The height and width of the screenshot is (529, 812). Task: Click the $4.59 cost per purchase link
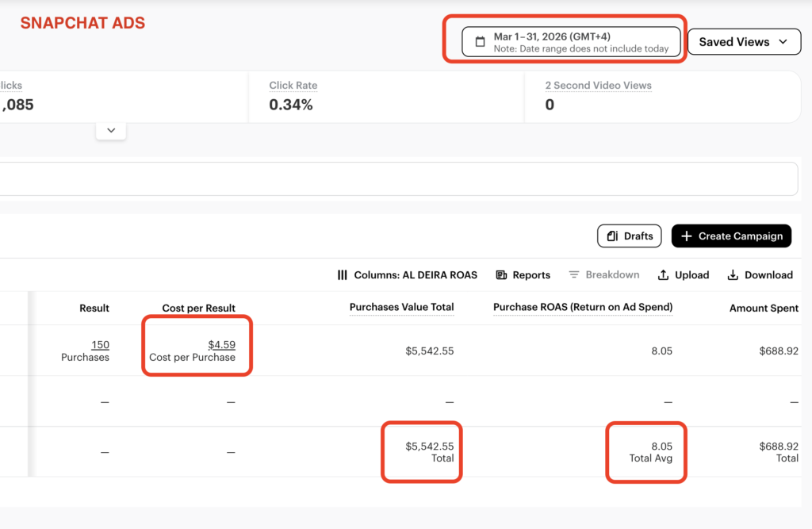click(221, 345)
